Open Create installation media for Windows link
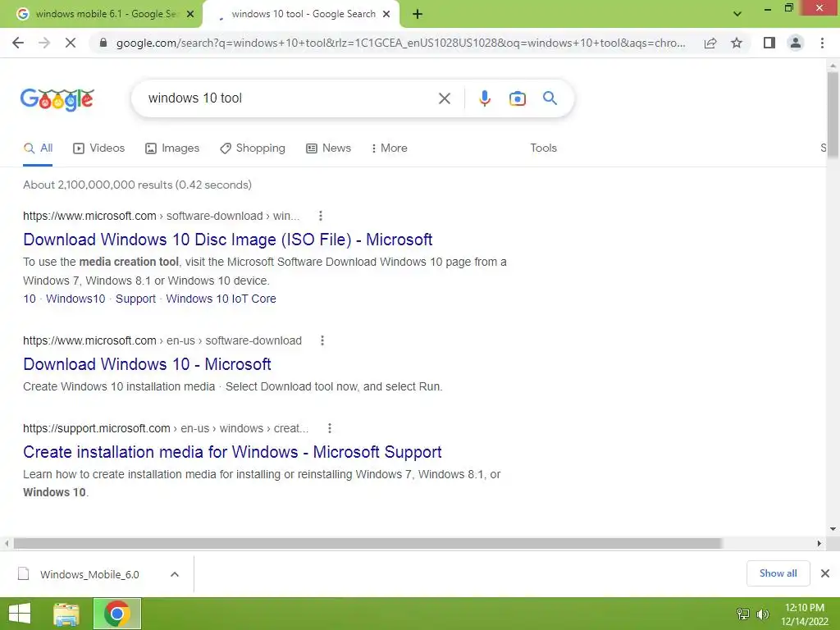840x630 pixels. click(232, 452)
